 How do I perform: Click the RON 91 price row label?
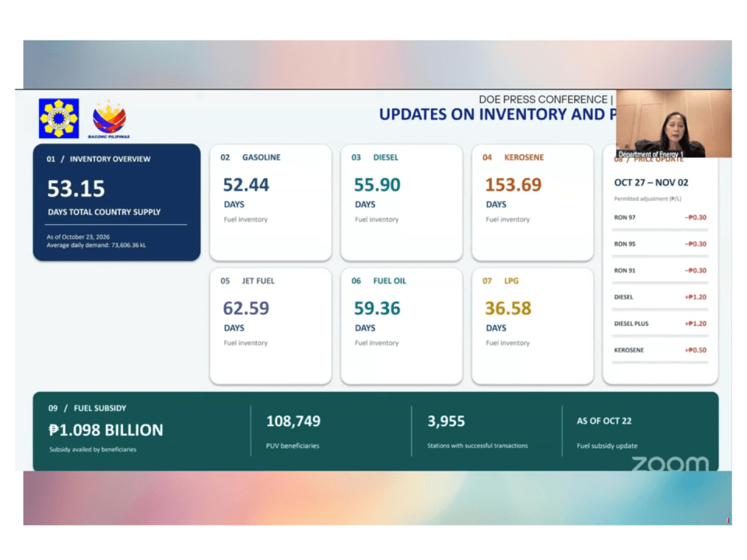point(625,271)
